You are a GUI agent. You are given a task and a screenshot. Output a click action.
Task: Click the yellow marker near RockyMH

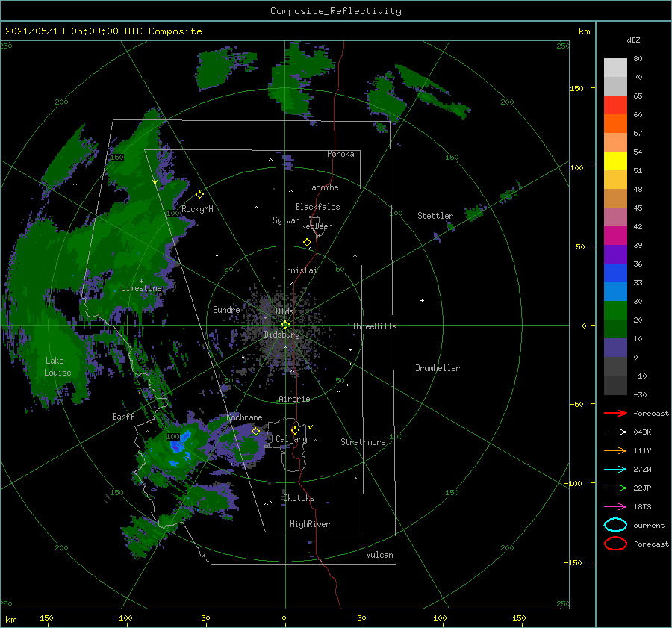(x=199, y=195)
